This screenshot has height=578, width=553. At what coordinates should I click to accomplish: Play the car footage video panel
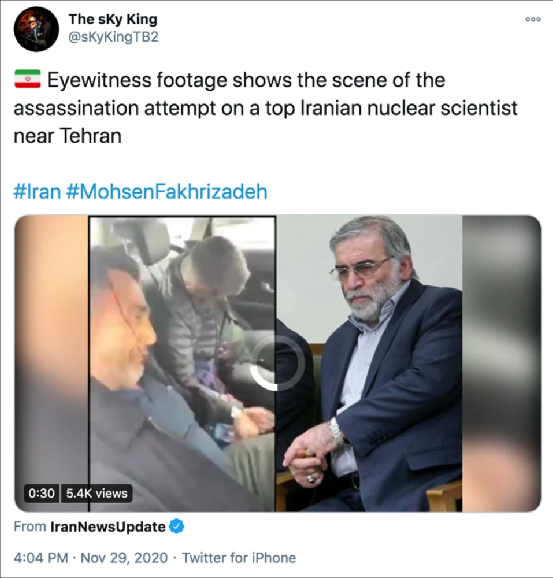[182, 363]
